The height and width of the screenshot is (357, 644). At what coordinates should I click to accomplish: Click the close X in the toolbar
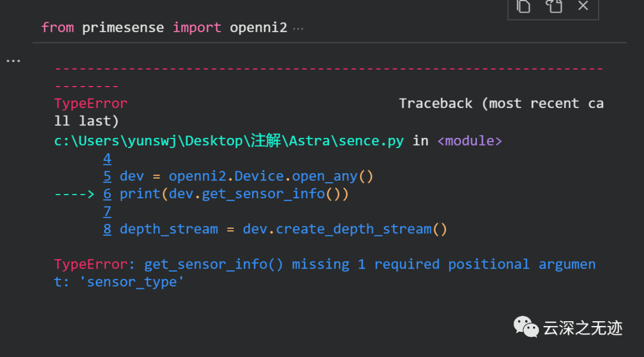coord(582,7)
